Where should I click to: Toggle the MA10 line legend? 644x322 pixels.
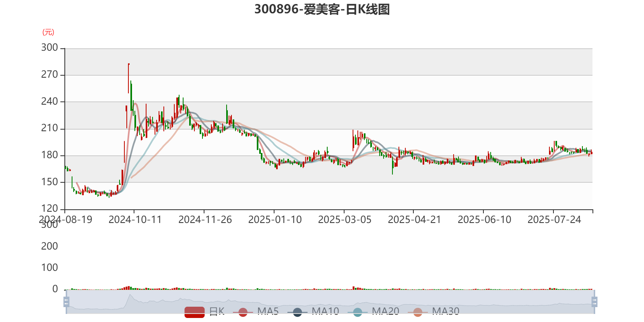click(x=313, y=312)
